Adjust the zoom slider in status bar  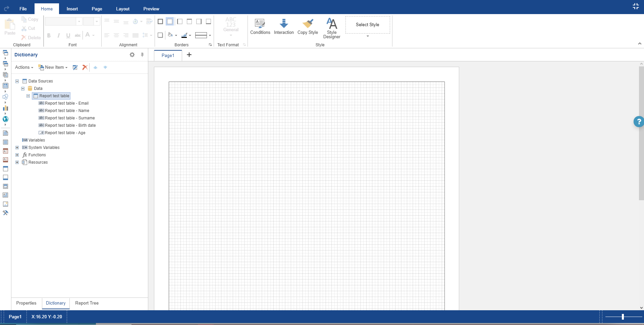[623, 317]
